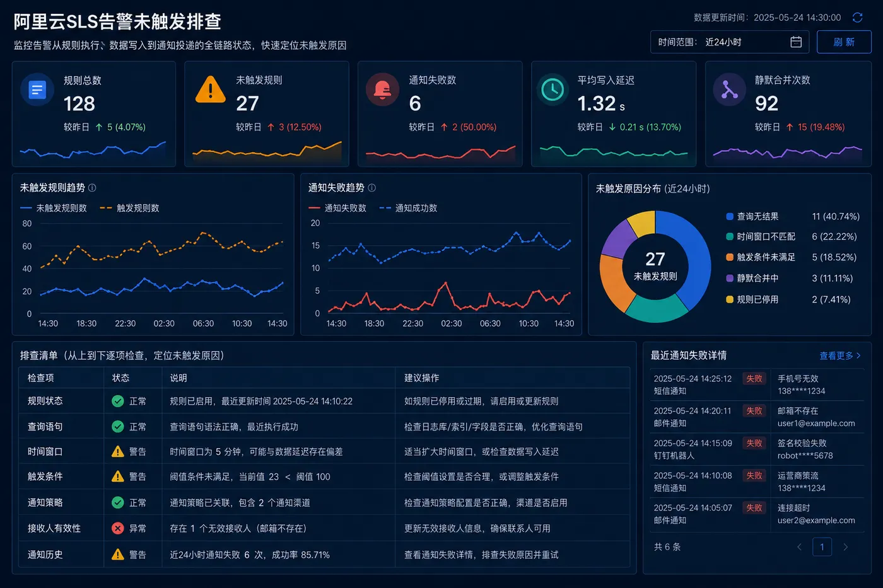The width and height of the screenshot is (883, 588).
Task: Click the green check icon in 通知策略 row
Action: 117,502
